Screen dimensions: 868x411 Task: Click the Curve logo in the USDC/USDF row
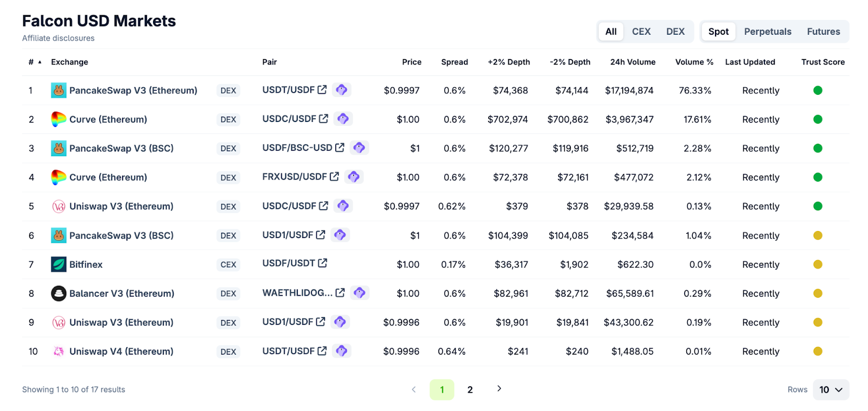59,119
